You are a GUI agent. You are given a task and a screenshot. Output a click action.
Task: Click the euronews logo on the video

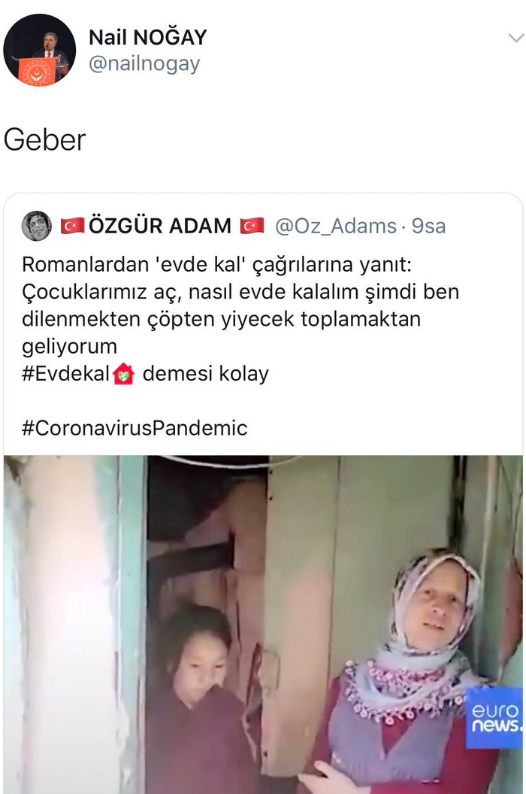pyautogui.click(x=494, y=718)
